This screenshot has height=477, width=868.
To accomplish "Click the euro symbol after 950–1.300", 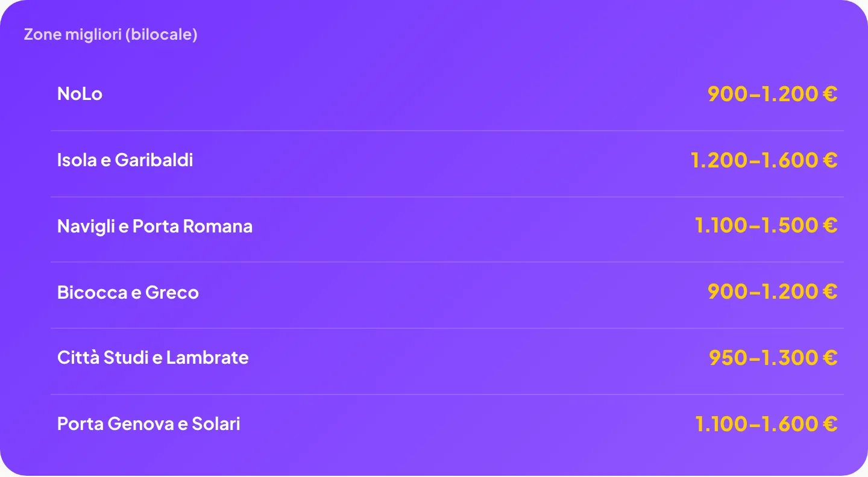I will pyautogui.click(x=830, y=358).
